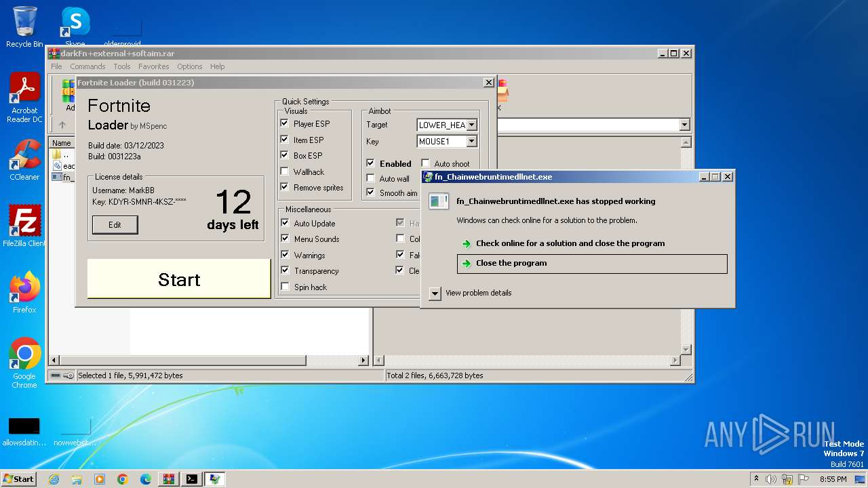Open the Recycle Bin desktop icon
The image size is (868, 488).
click(x=24, y=27)
